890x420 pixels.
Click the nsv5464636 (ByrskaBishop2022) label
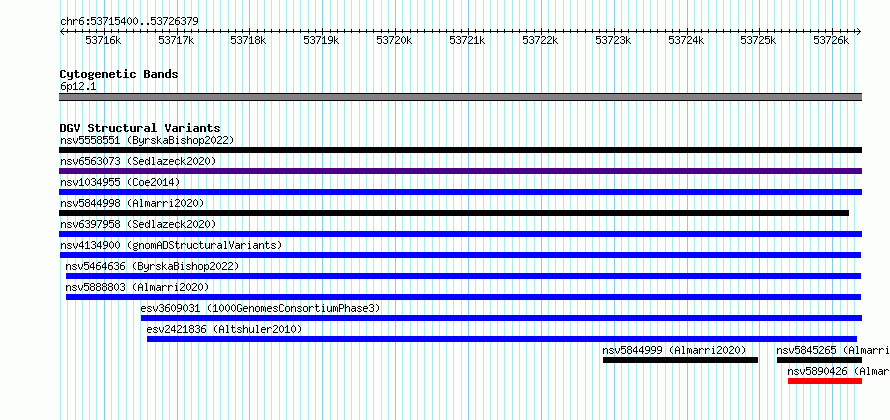pos(152,266)
